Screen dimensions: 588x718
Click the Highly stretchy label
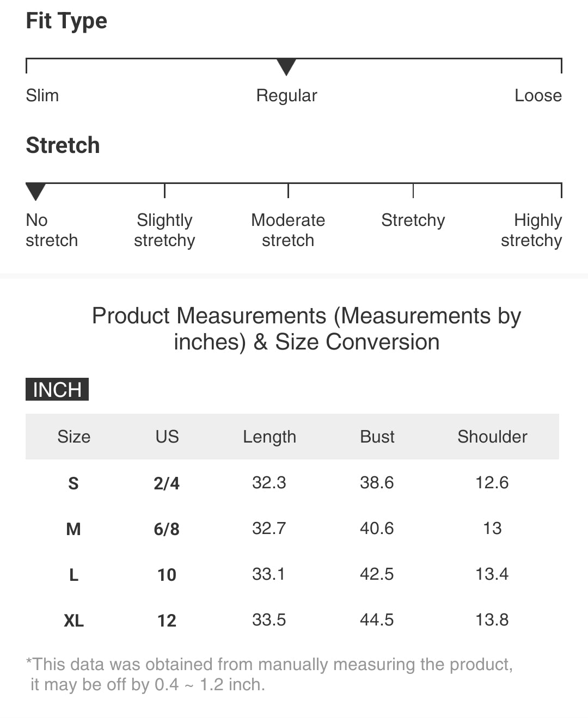coord(531,230)
